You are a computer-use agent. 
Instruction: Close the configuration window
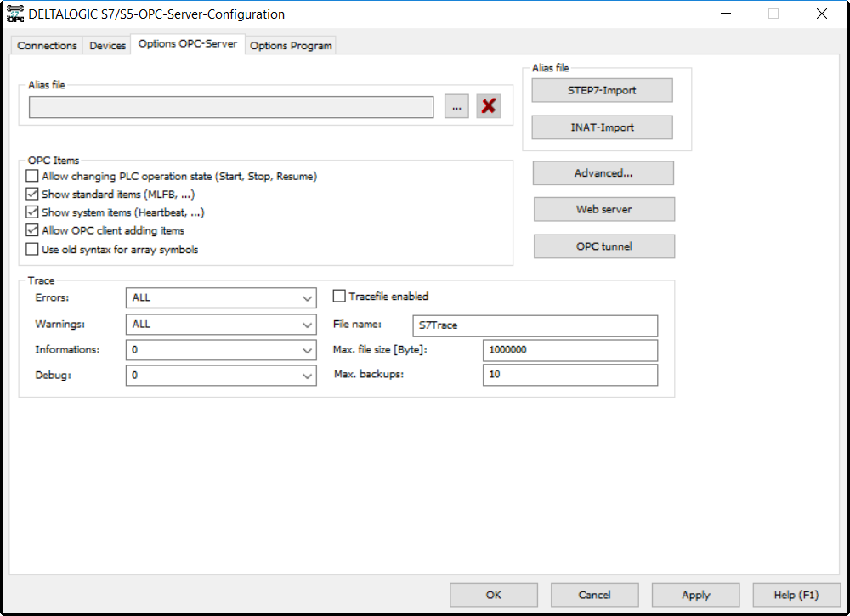point(821,14)
